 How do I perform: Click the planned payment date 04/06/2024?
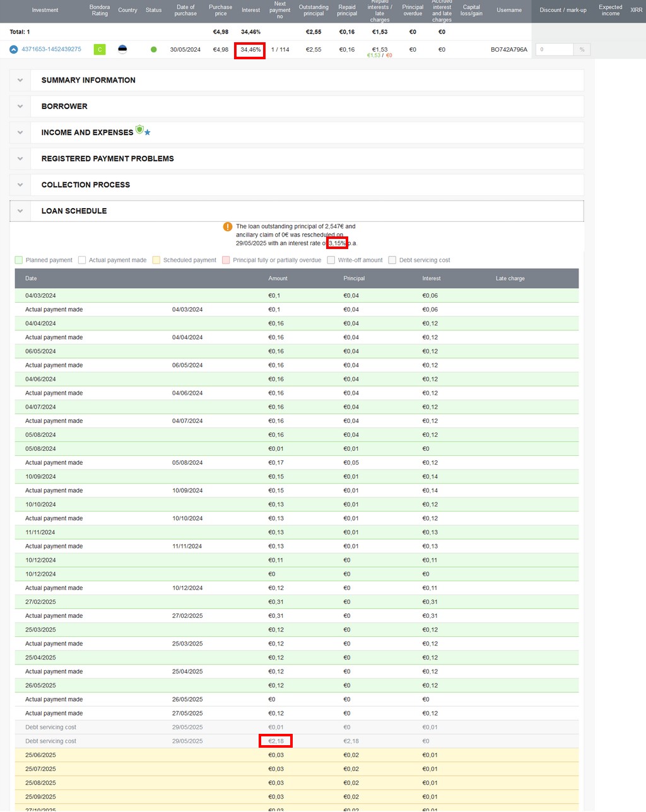coord(40,379)
